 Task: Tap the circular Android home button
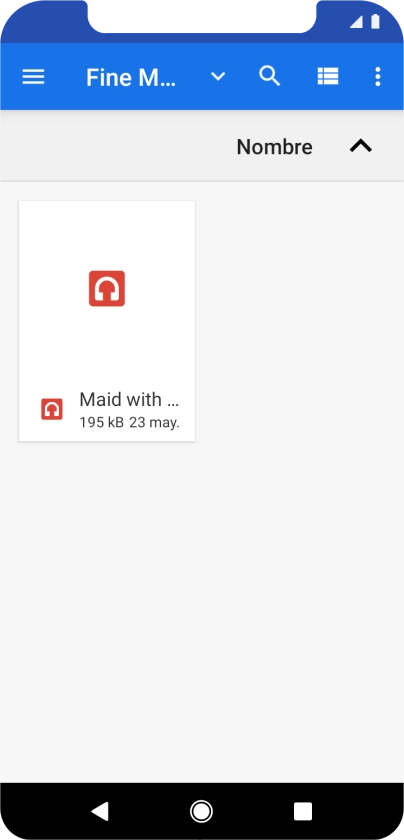(201, 811)
